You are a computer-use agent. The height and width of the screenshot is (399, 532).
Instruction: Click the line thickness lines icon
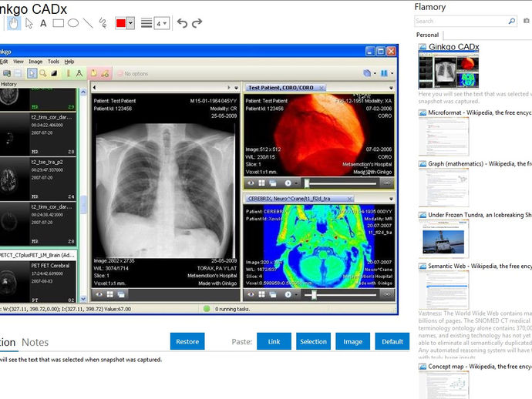click(146, 23)
